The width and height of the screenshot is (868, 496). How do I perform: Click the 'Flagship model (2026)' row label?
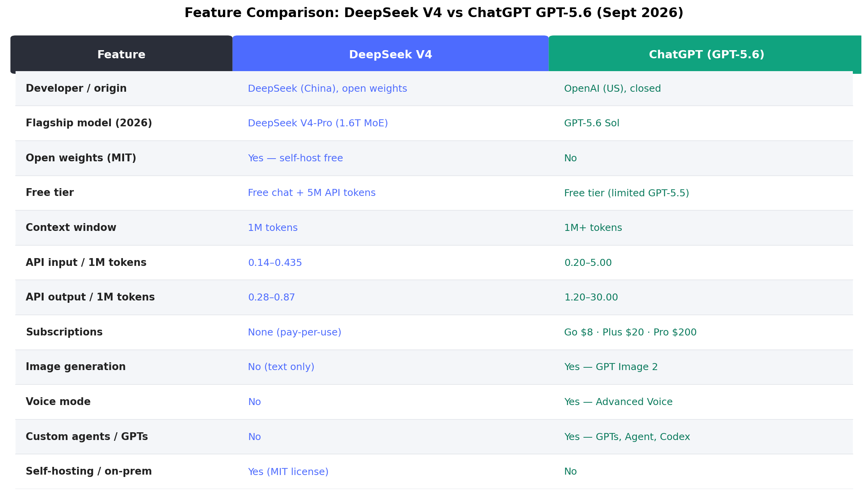tap(89, 123)
